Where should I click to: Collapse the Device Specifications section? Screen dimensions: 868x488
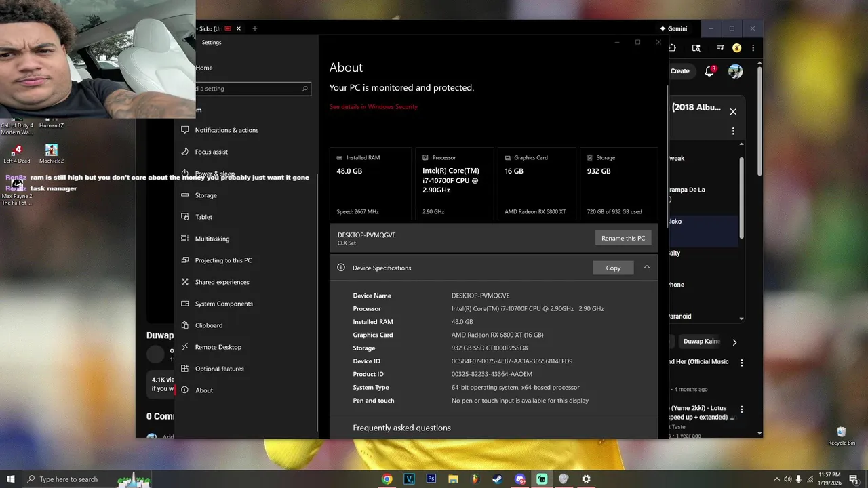(x=647, y=267)
